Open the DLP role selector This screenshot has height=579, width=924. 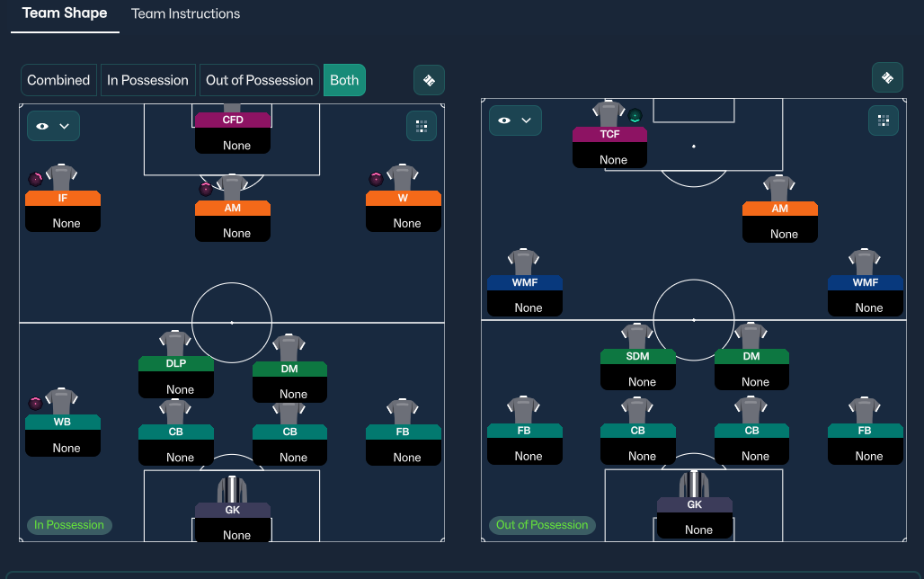pyautogui.click(x=175, y=364)
